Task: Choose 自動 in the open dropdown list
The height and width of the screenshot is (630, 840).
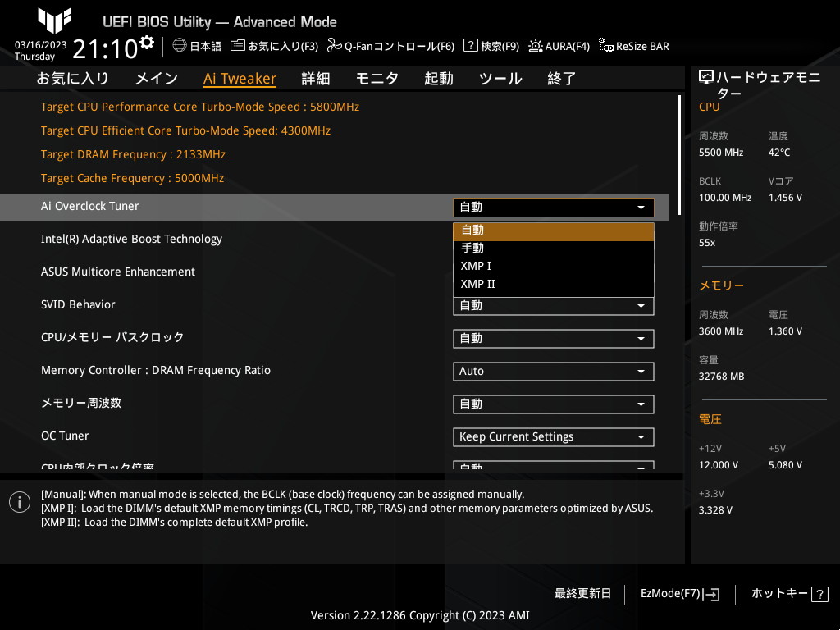Action: 554,231
